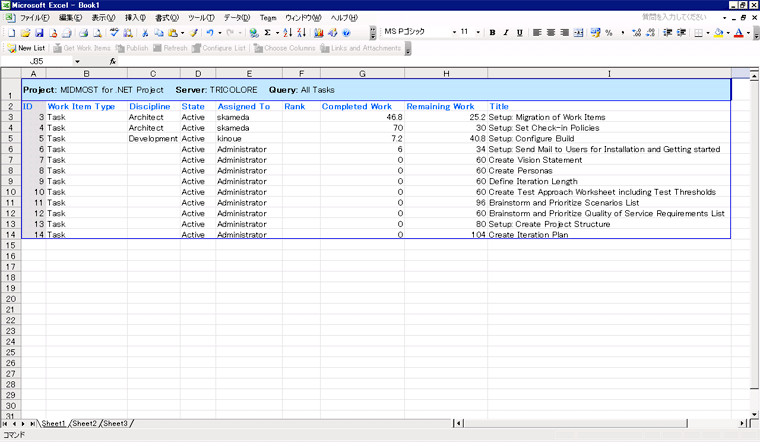
Task: Sort ascending A to Z
Action: pos(287,32)
